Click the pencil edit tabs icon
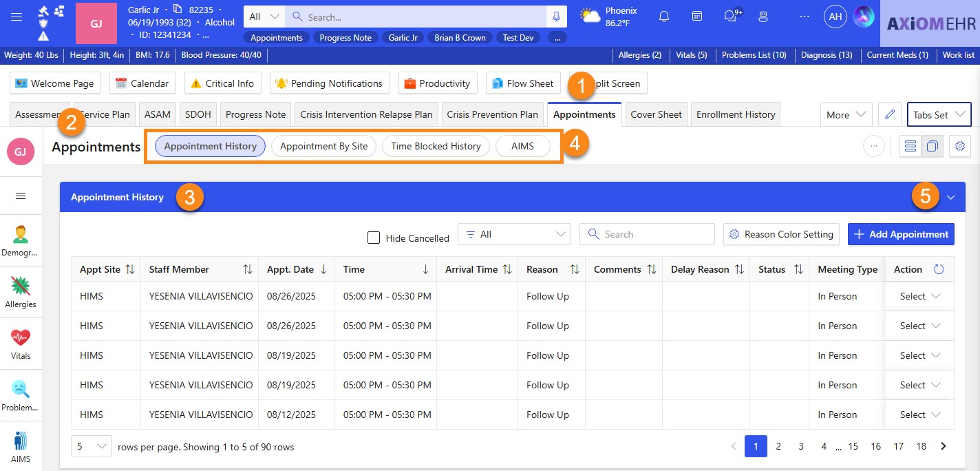This screenshot has width=980, height=471. tap(890, 115)
